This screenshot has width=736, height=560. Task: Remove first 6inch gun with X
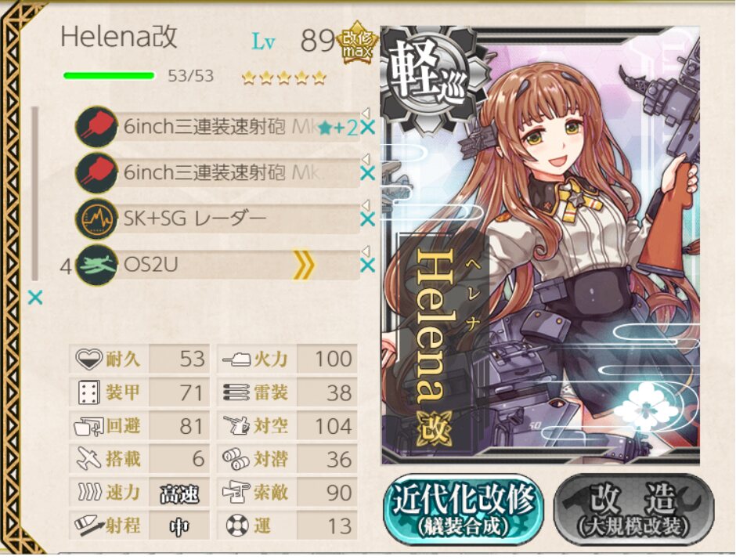coord(368,127)
